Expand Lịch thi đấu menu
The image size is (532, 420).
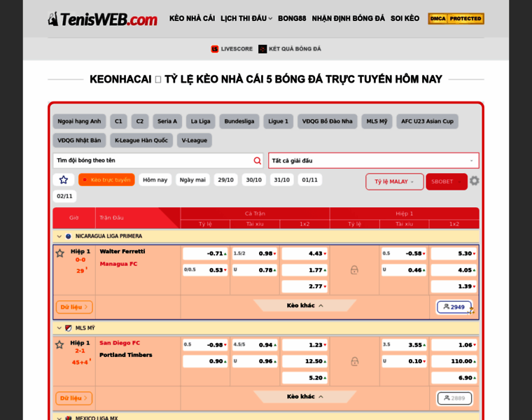[x=246, y=19]
